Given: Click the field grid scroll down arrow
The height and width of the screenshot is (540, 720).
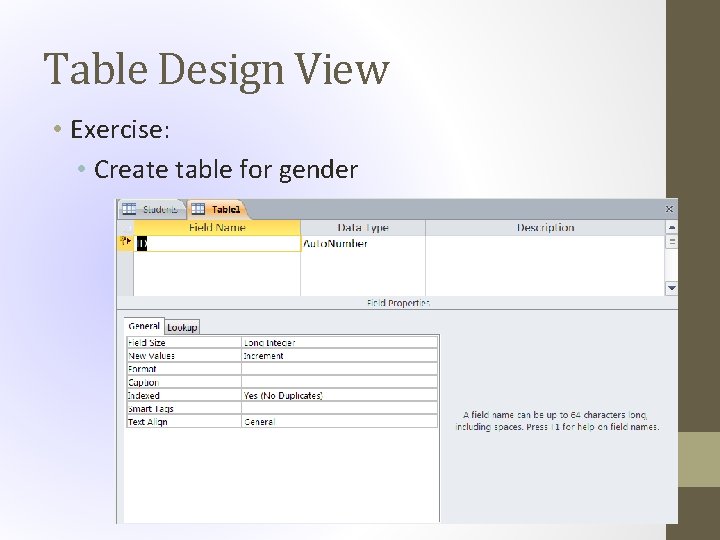Looking at the screenshot, I should click(x=671, y=288).
